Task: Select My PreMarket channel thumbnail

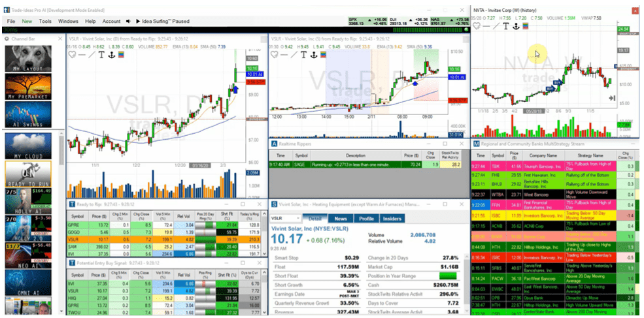Action: 28,87
